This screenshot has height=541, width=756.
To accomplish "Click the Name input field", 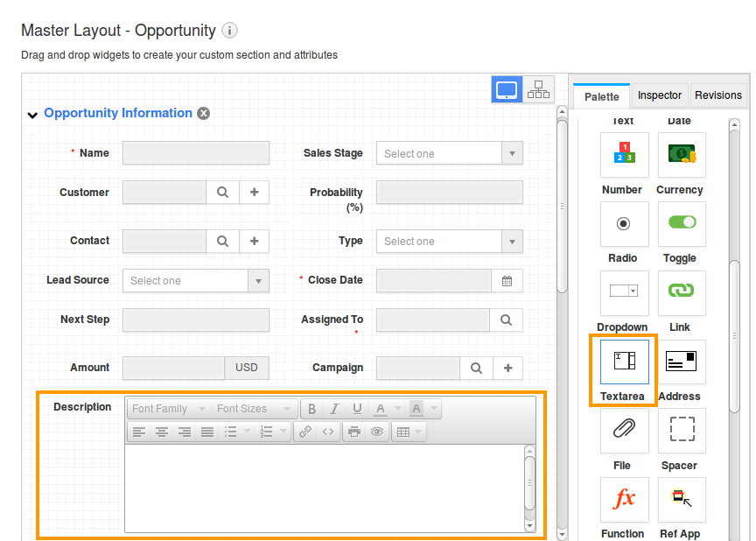I will (x=196, y=153).
